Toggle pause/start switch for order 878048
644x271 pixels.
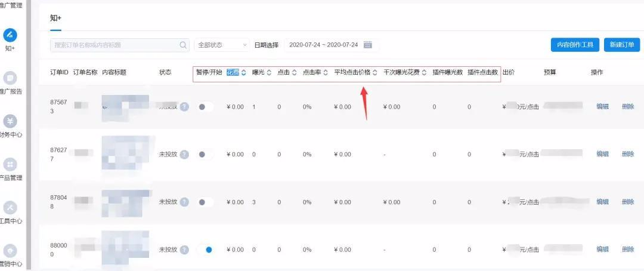point(205,202)
